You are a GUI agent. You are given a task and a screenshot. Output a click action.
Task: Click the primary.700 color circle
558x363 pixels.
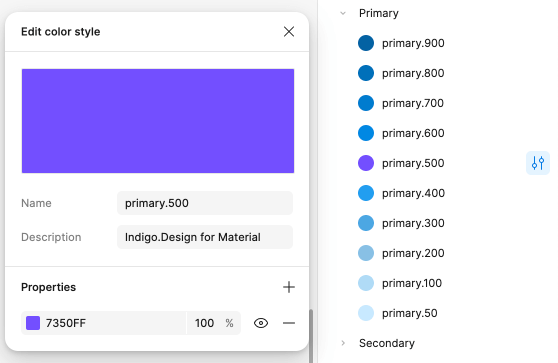[366, 103]
